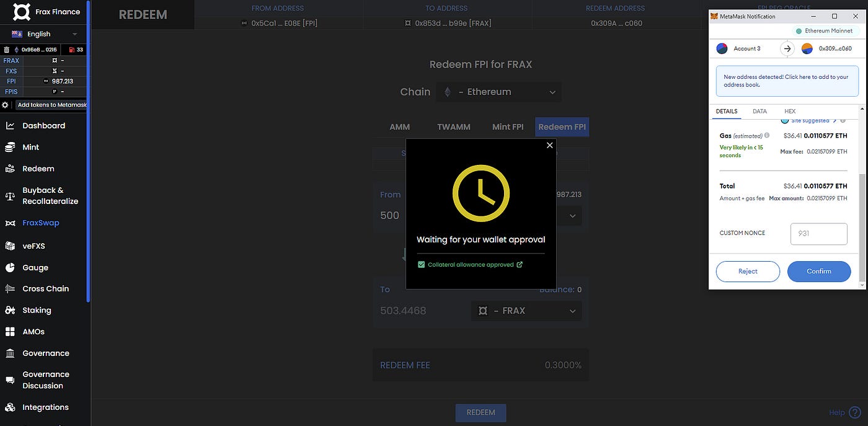This screenshot has width=868, height=426.
Task: Click the To amount 503.4468
Action: pyautogui.click(x=403, y=311)
